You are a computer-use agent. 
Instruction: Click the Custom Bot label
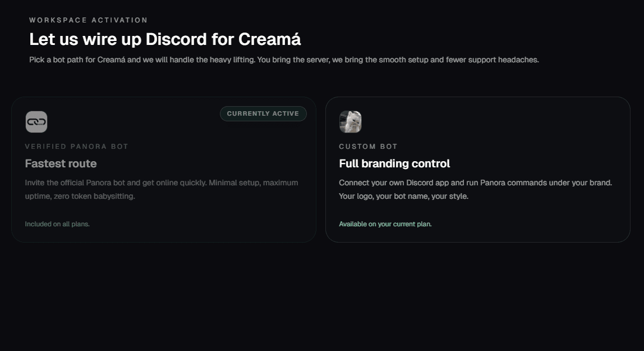point(368,147)
